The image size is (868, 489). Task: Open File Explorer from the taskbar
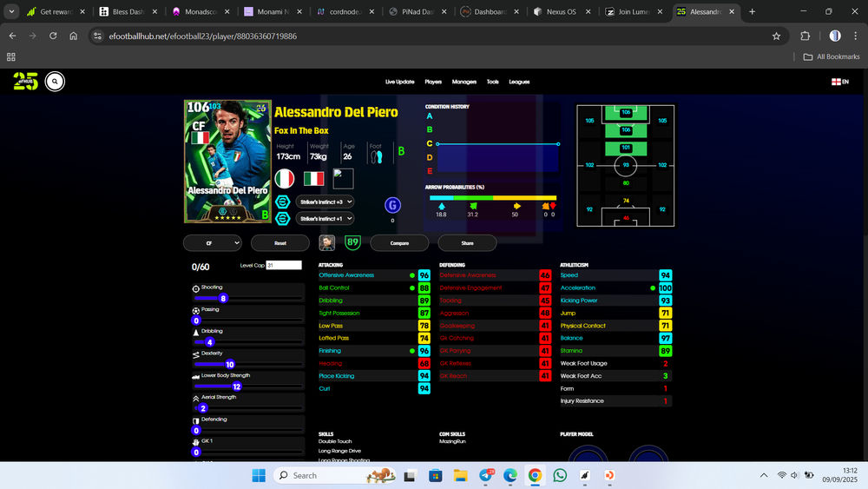click(460, 475)
